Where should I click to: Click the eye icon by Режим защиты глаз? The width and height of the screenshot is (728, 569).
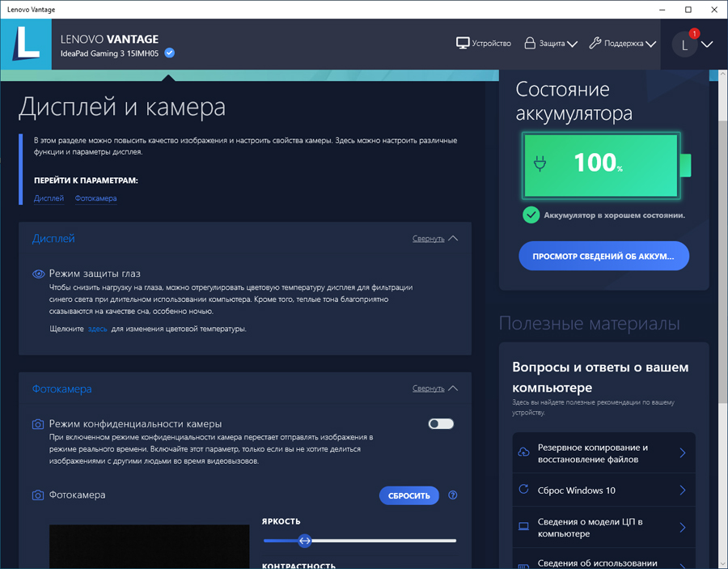click(x=39, y=274)
